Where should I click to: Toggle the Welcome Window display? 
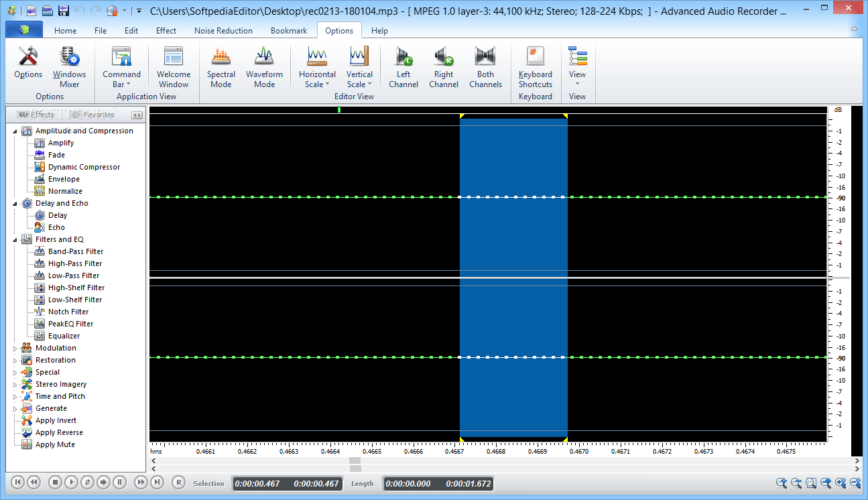[x=174, y=67]
